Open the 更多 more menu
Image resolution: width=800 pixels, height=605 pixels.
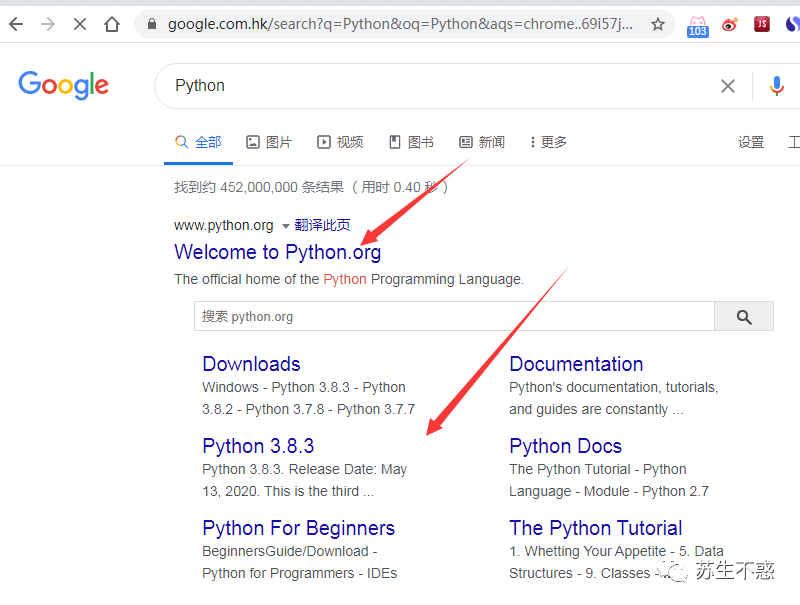pyautogui.click(x=548, y=142)
